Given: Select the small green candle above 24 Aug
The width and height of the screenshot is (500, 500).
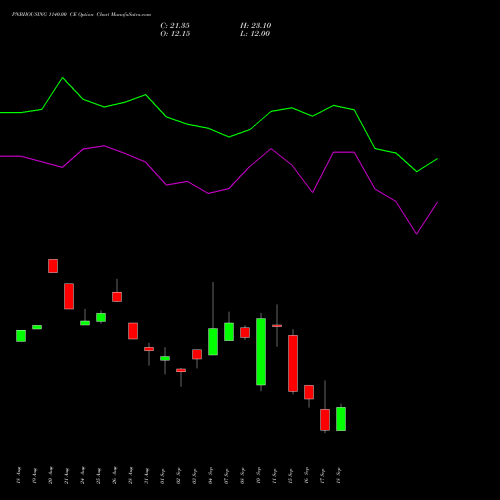Looking at the screenshot, I should pyautogui.click(x=85, y=323).
